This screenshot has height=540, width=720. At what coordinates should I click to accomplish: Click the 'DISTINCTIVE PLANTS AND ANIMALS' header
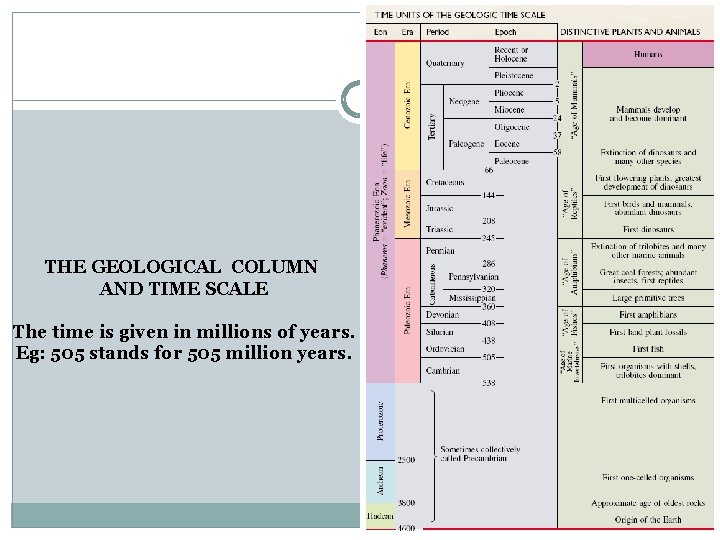click(x=630, y=32)
